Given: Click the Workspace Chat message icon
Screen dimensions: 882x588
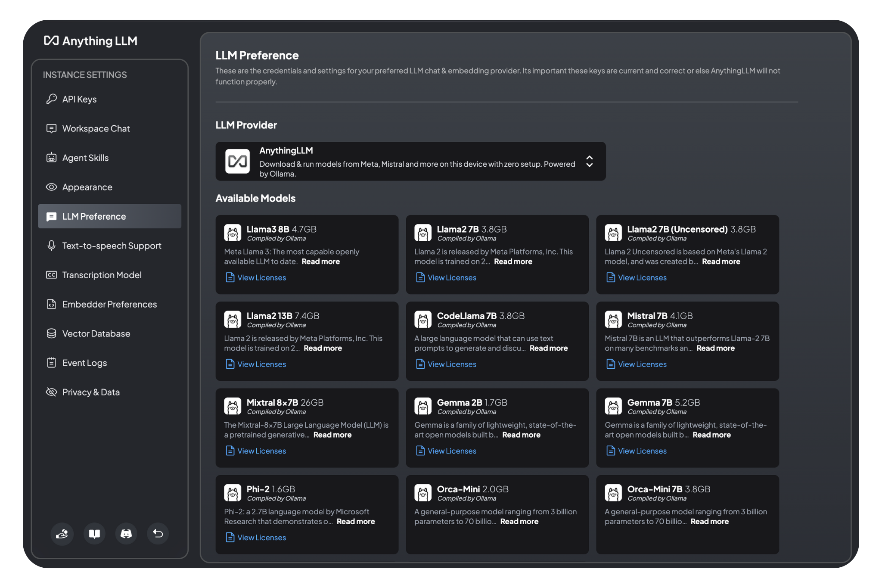Looking at the screenshot, I should click(52, 128).
